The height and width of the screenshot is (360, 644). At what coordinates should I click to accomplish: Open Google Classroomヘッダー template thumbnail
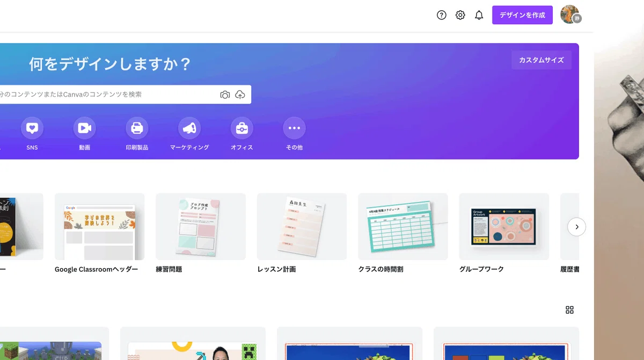(x=100, y=227)
